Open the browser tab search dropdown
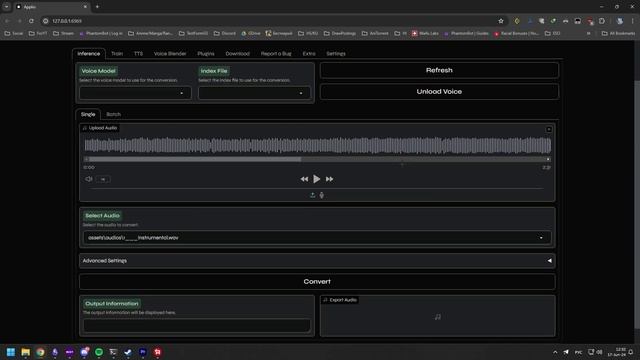Viewport: 640px width, 360px height. tap(7, 7)
